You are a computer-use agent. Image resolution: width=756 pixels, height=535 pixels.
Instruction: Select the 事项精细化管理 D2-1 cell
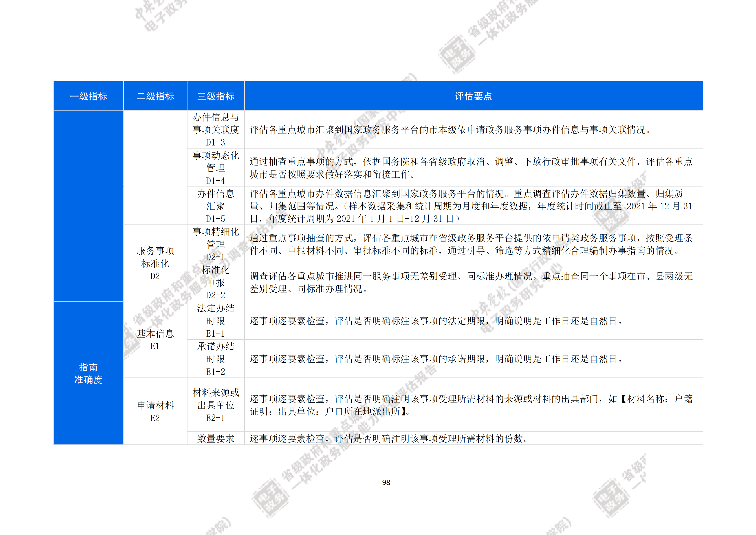[x=216, y=244]
